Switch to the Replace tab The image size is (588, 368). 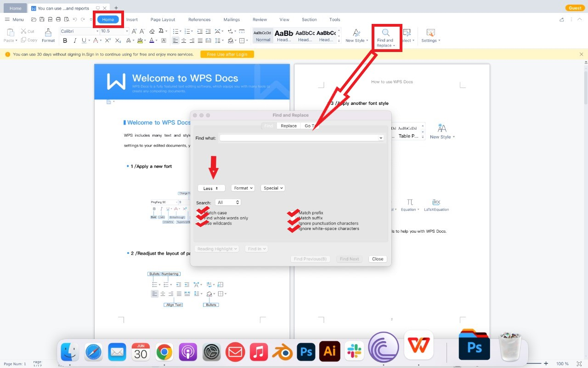click(x=288, y=126)
